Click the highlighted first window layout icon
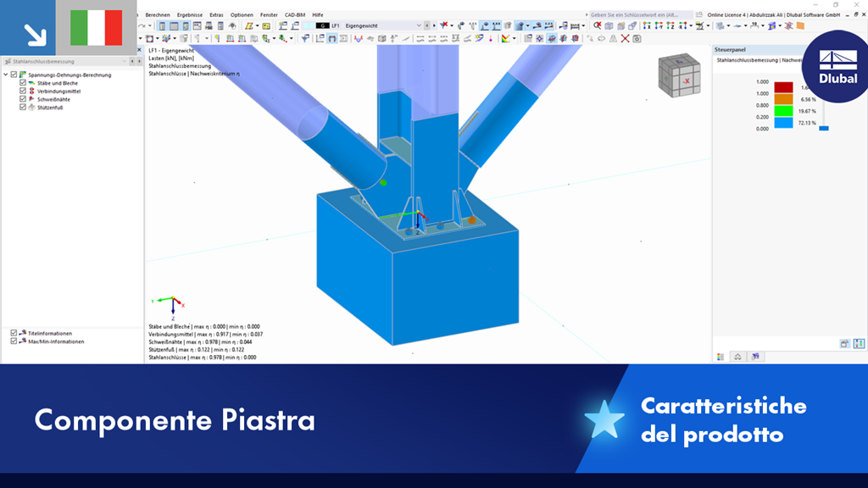868x488 pixels. 162,25
